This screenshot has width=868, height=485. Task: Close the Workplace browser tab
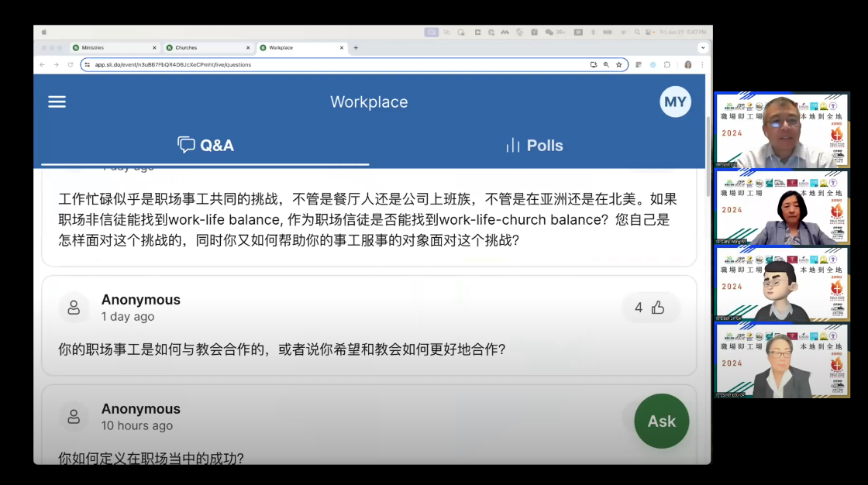coord(342,47)
